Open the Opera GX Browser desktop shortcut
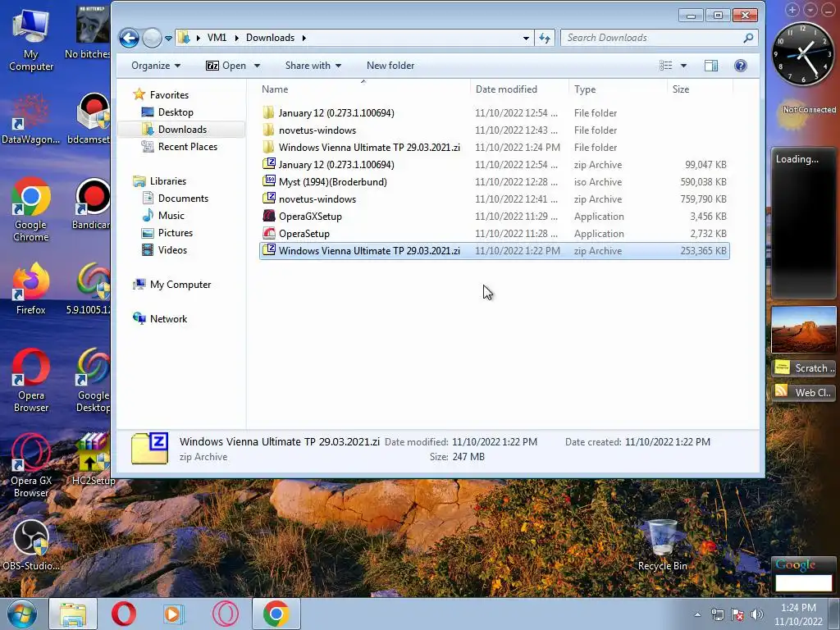The width and height of the screenshot is (840, 630). pyautogui.click(x=30, y=465)
